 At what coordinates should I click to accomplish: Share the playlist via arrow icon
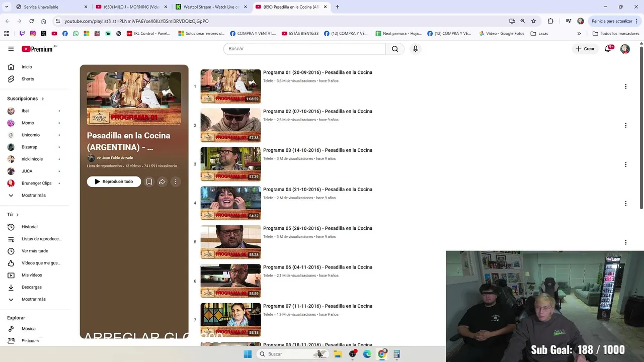point(162,182)
